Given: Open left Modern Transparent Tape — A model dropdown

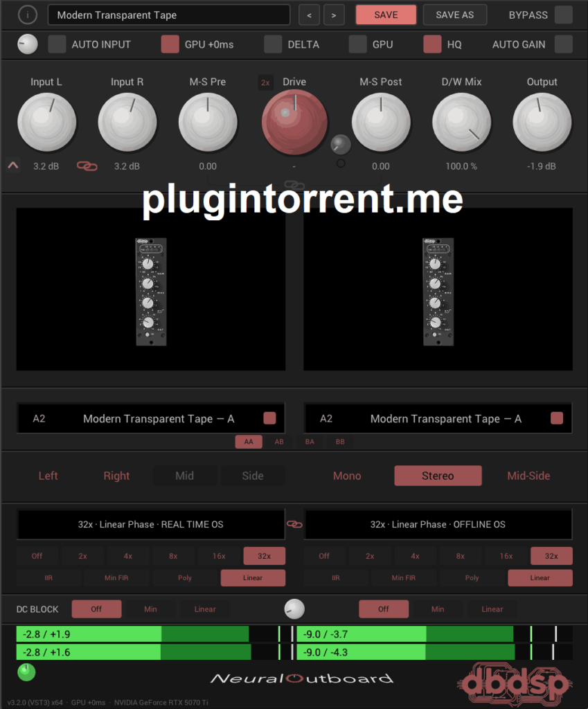Looking at the screenshot, I should tap(151, 418).
